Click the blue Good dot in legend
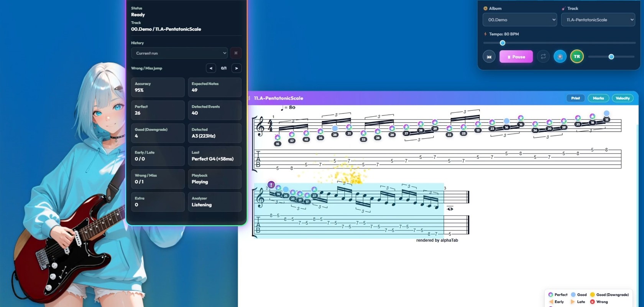 point(573,295)
